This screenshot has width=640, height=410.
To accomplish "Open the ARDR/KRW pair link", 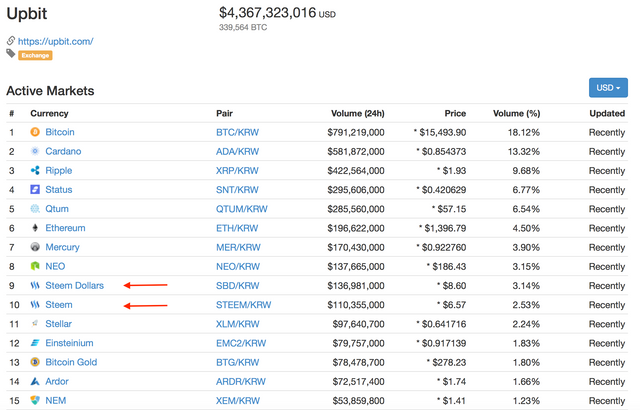I will (x=241, y=381).
